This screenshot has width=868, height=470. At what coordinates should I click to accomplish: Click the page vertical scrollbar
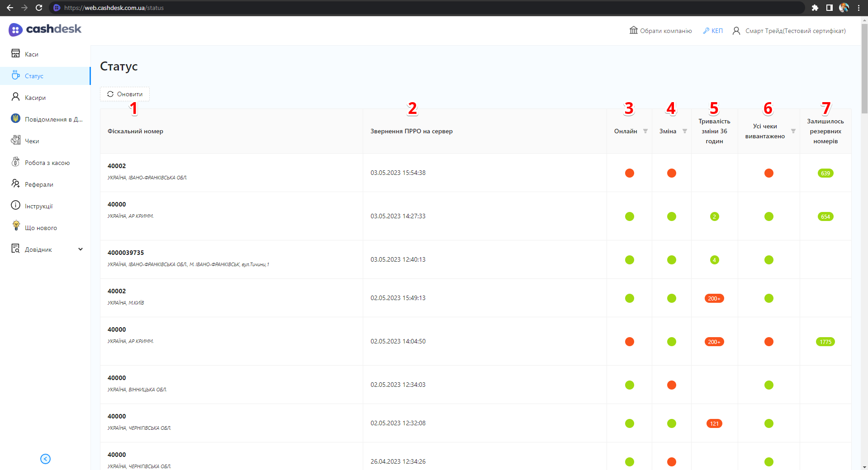pos(864,68)
